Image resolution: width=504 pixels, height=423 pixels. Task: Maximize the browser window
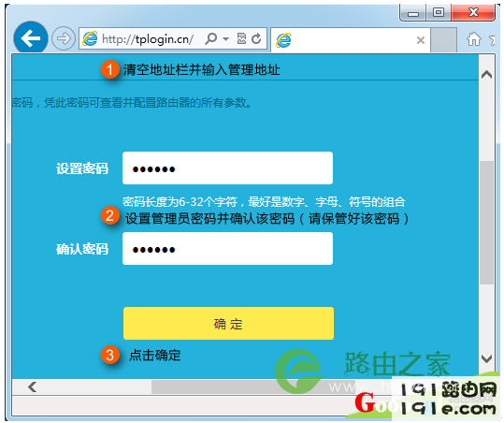[x=439, y=12]
